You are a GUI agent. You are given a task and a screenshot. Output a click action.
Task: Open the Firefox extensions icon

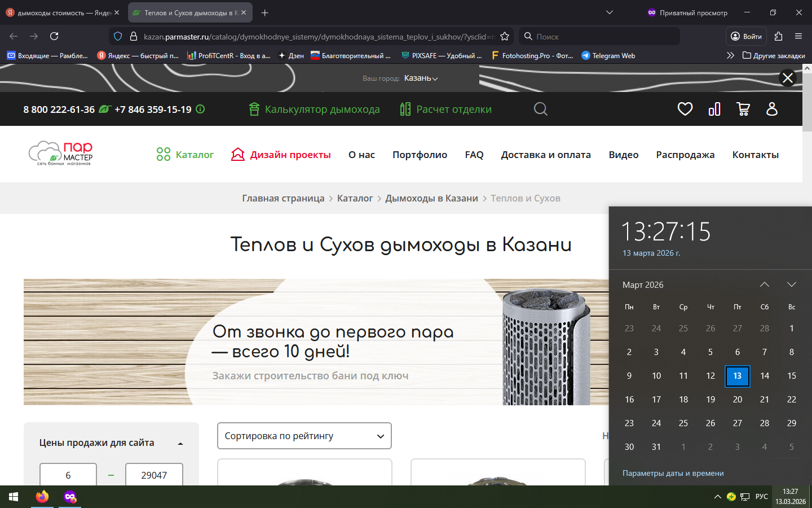click(x=778, y=36)
